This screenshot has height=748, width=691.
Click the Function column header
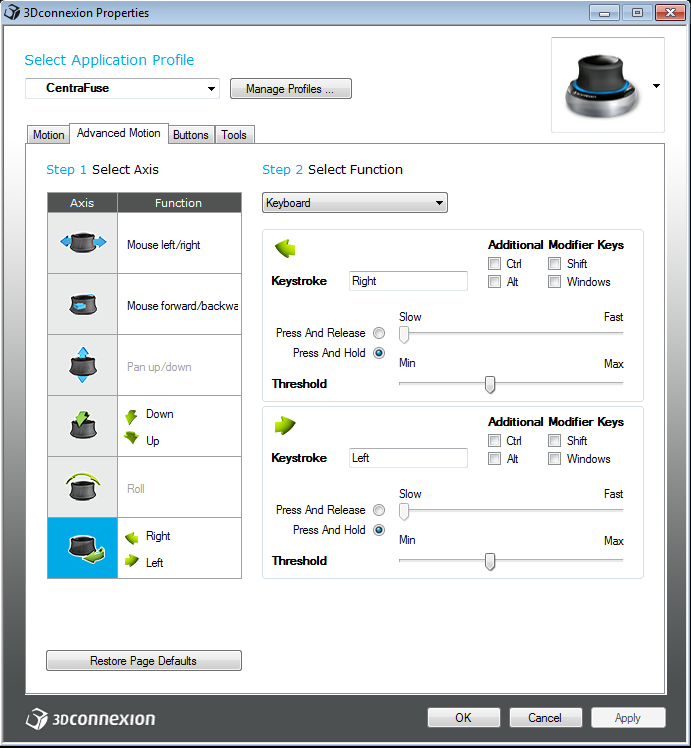[179, 203]
